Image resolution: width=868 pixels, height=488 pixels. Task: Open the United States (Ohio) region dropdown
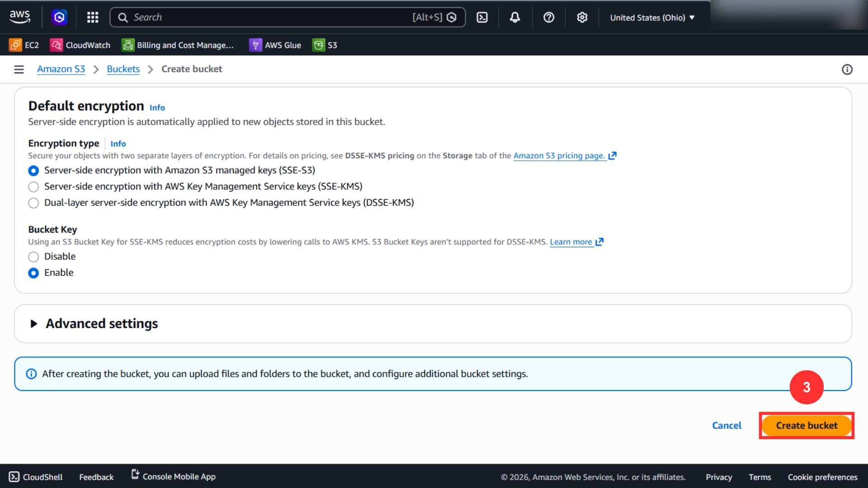(x=652, y=18)
